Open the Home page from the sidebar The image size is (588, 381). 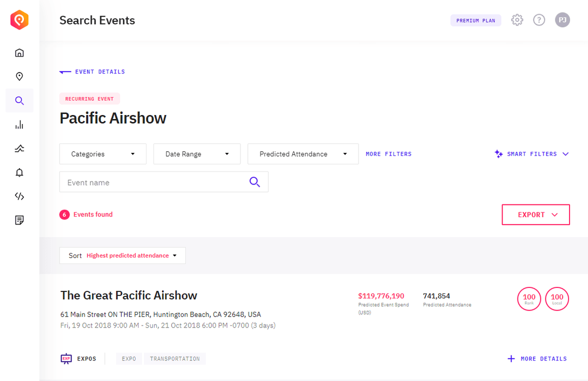[x=19, y=52]
